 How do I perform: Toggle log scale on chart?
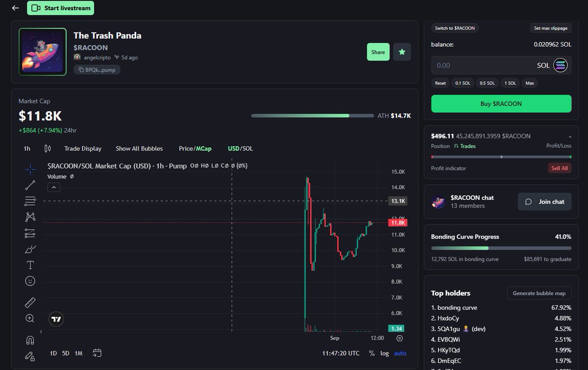(385, 353)
